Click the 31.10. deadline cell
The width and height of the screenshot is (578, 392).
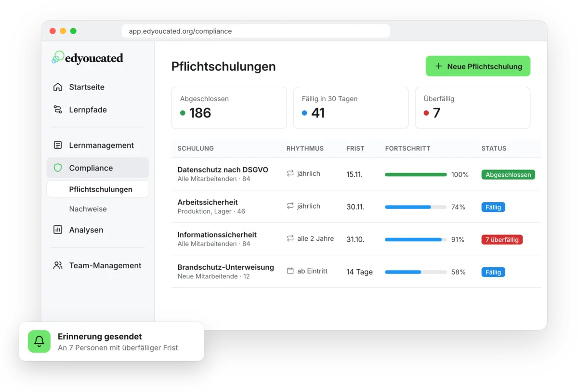(355, 239)
